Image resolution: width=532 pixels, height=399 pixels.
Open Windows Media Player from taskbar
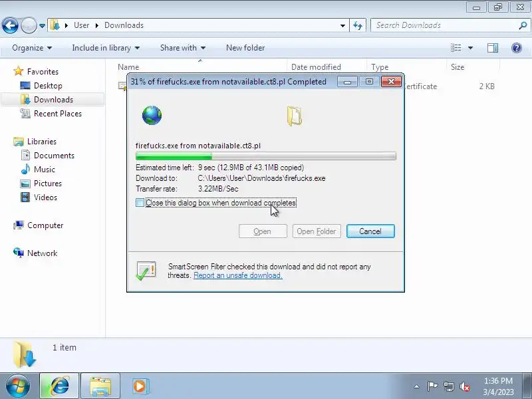coord(140,386)
